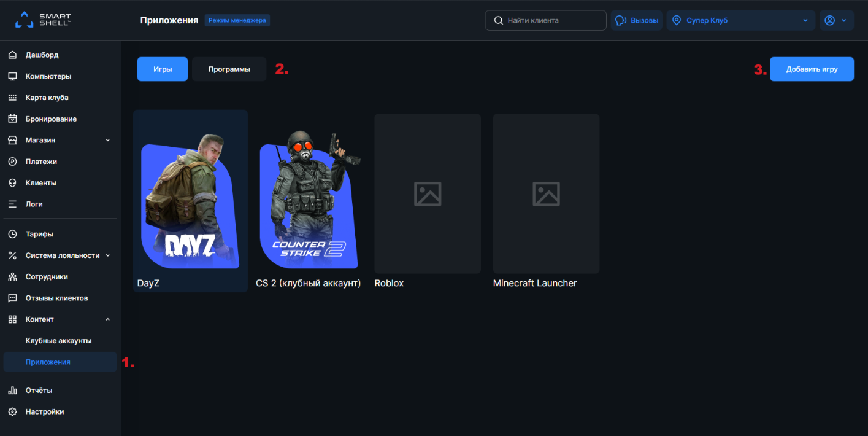Open club map grid icon
The height and width of the screenshot is (436, 868).
(12, 98)
